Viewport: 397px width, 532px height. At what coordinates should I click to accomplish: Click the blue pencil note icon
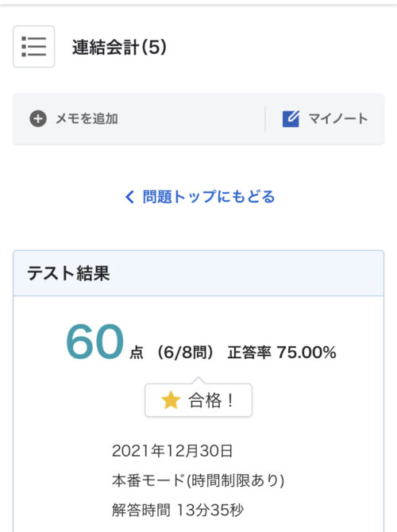pos(291,119)
